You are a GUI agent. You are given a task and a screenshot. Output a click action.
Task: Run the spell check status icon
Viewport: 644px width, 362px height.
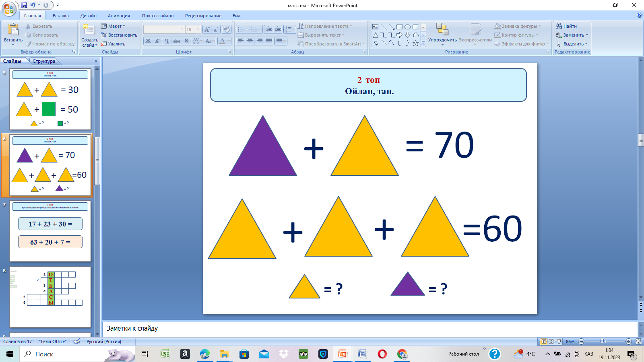tap(76, 341)
